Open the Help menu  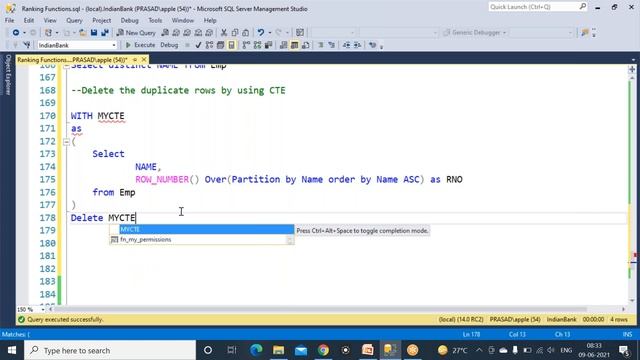[210, 20]
